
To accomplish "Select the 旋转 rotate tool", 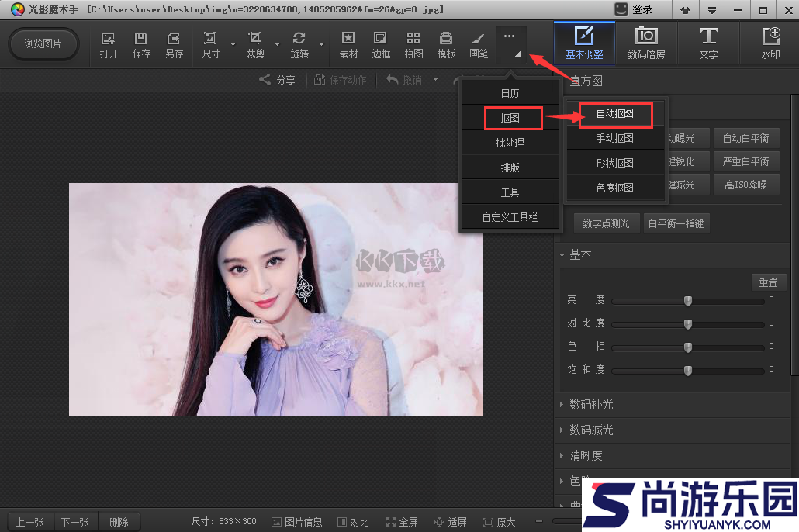I will (x=299, y=45).
